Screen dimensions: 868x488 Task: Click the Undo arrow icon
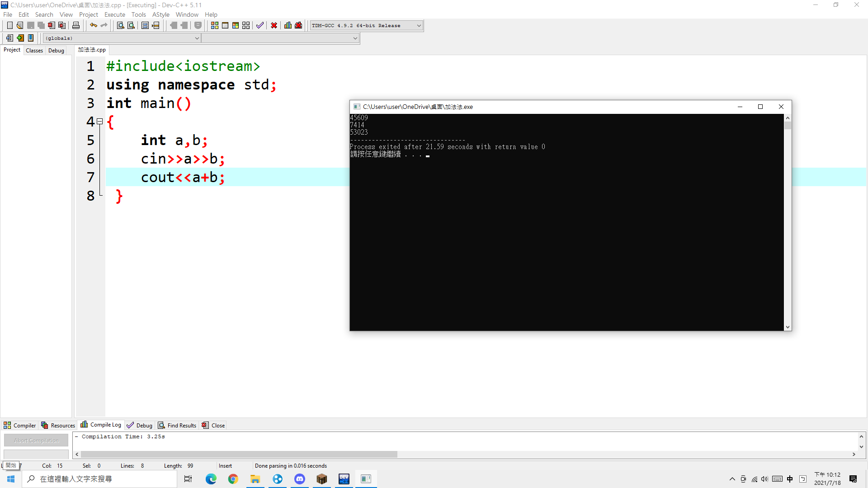coord(93,25)
